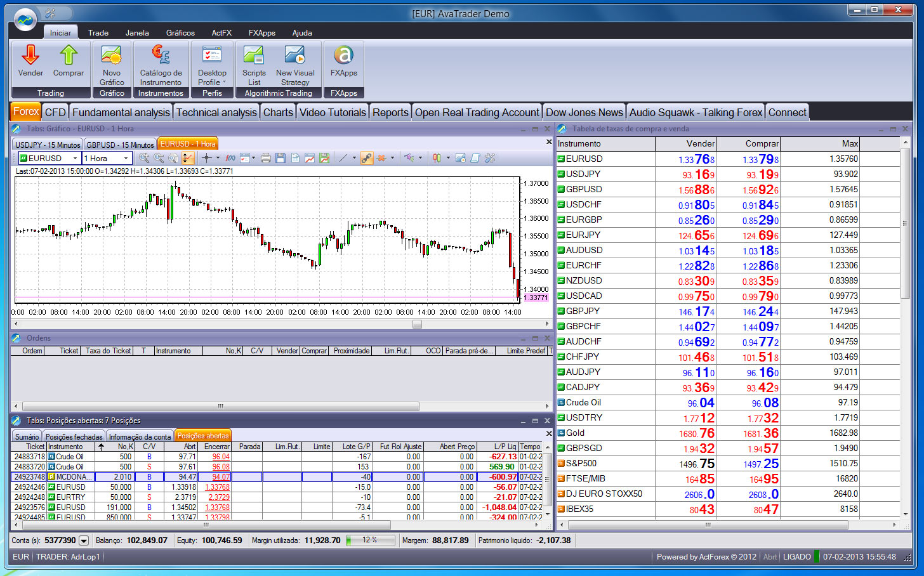
Task: Open the EURUSD instrument dropdown
Action: [75, 158]
